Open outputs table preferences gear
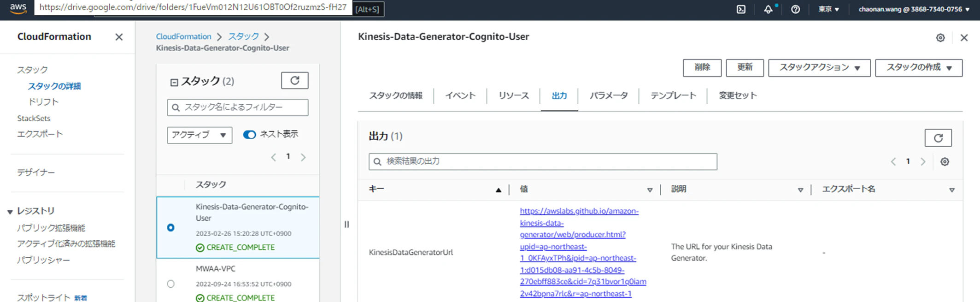980x302 pixels. [945, 162]
